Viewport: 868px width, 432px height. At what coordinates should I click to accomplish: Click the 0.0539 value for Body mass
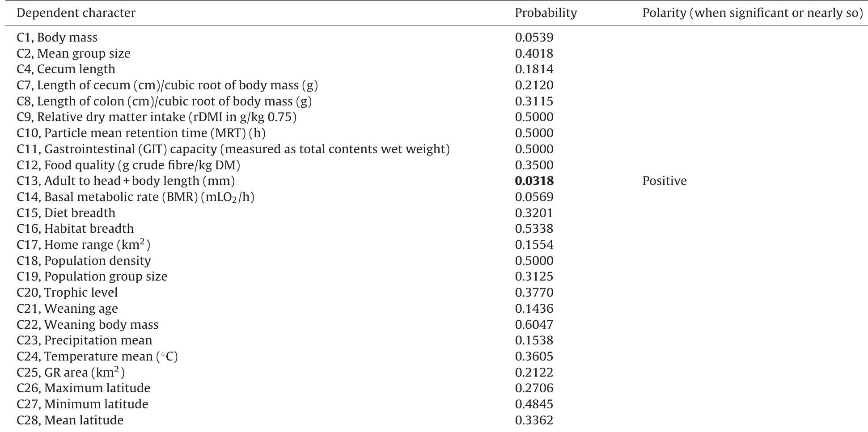534,38
